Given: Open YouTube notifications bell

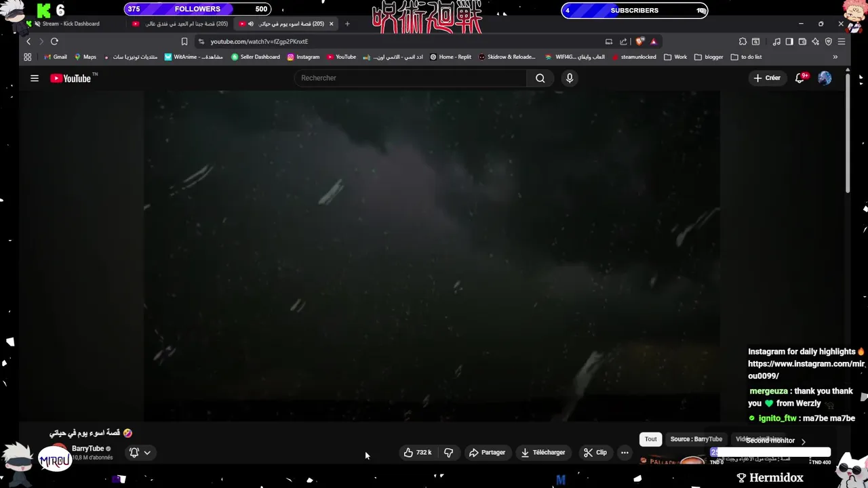Looking at the screenshot, I should pos(800,78).
